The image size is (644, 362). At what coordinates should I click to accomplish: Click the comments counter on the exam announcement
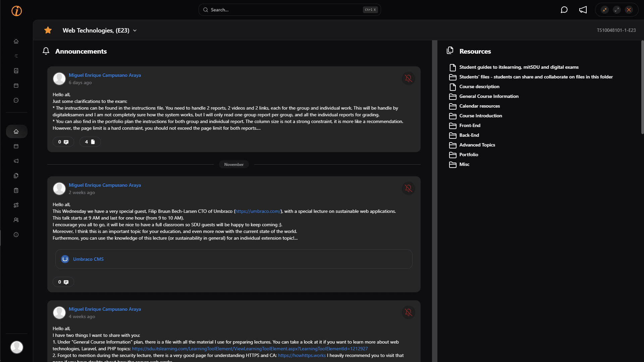pyautogui.click(x=63, y=142)
